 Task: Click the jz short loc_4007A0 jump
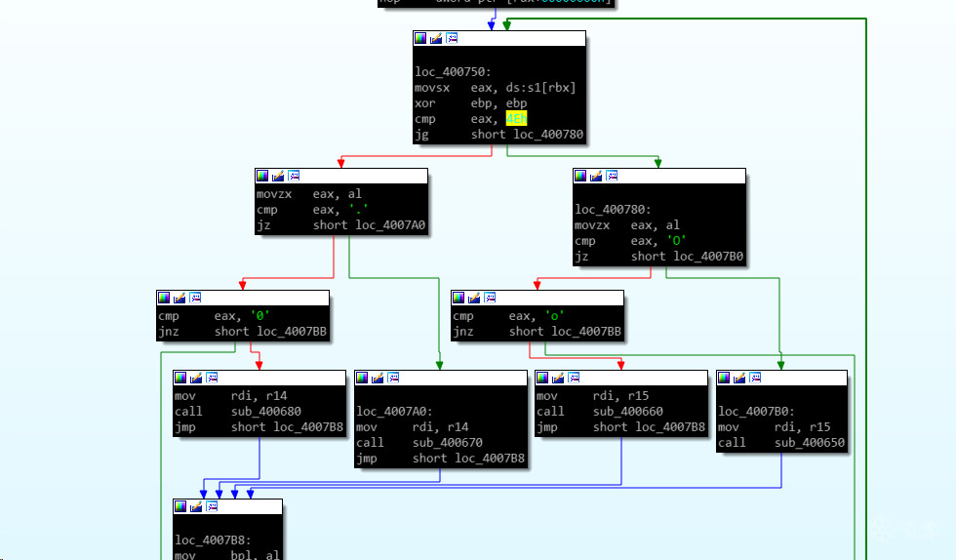click(x=340, y=225)
